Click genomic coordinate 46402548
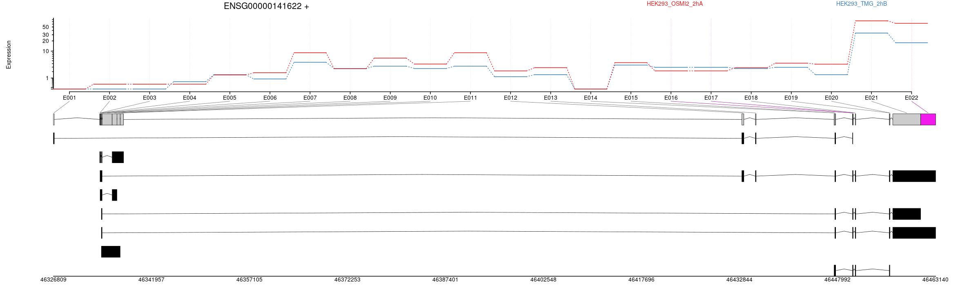 543,280
